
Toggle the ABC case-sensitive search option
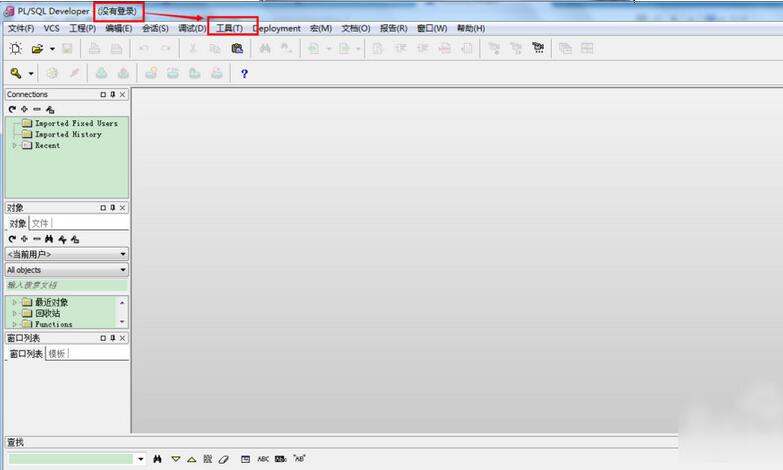coord(263,459)
